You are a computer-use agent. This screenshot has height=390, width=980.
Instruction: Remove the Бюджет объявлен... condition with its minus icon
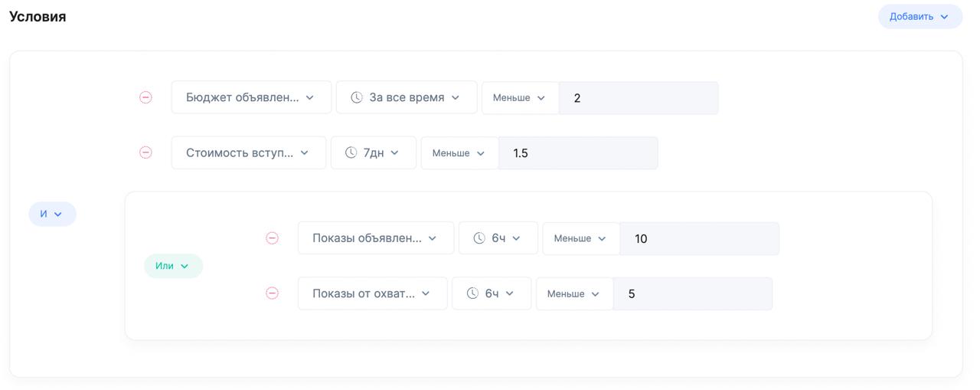click(145, 97)
